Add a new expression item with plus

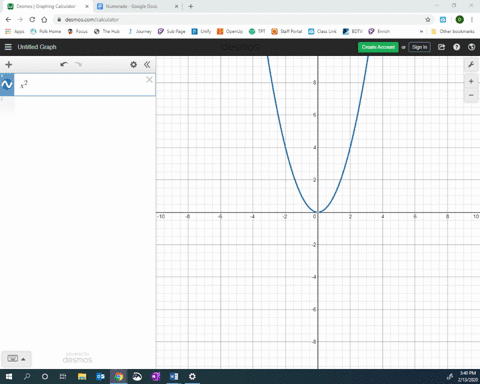pos(9,64)
